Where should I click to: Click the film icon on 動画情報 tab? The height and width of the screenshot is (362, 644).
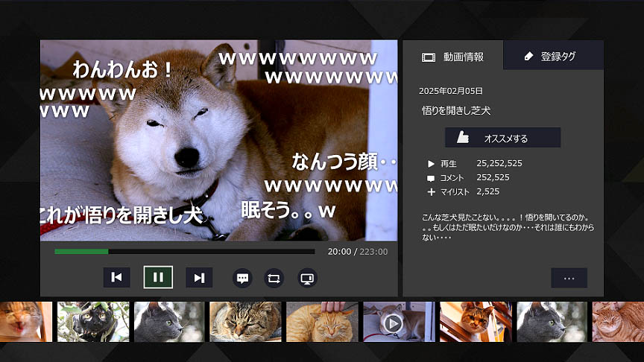tap(429, 57)
